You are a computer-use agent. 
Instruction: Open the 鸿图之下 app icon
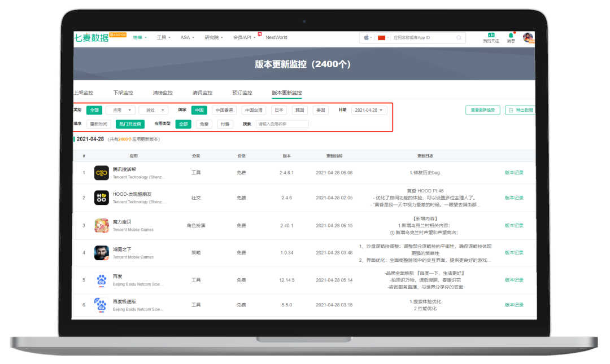point(102,253)
